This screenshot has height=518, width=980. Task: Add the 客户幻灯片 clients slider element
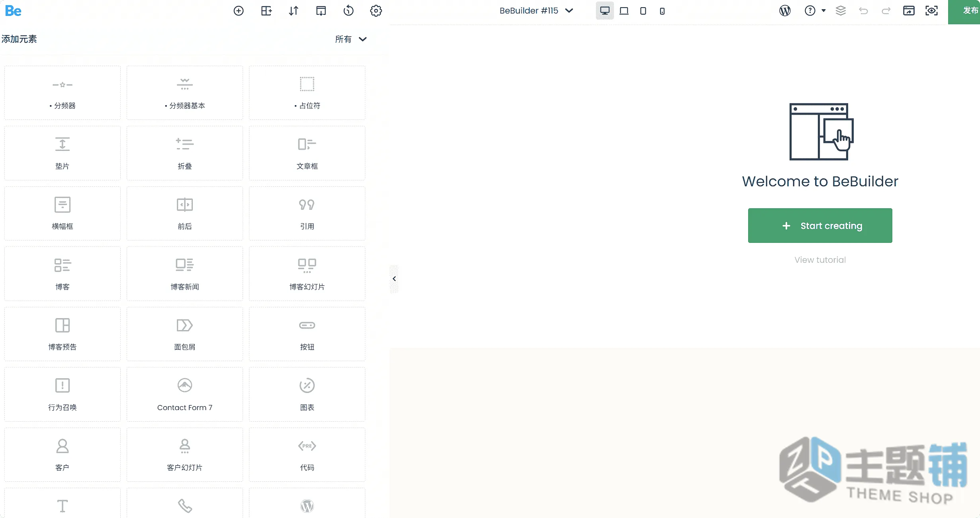185,455
